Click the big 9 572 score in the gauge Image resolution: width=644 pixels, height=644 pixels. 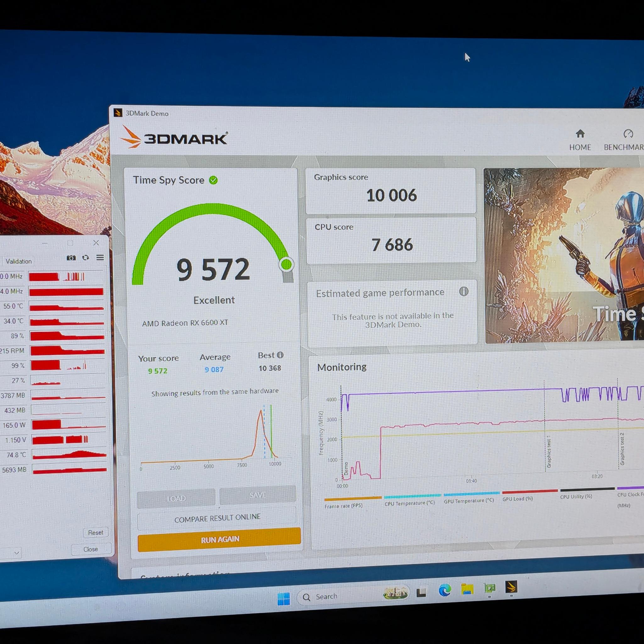(213, 269)
